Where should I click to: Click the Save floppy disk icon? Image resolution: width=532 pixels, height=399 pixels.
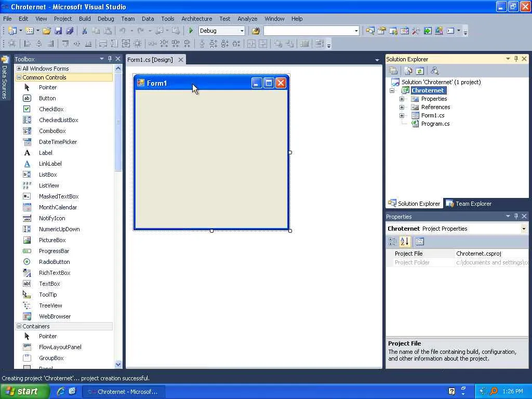(58, 31)
